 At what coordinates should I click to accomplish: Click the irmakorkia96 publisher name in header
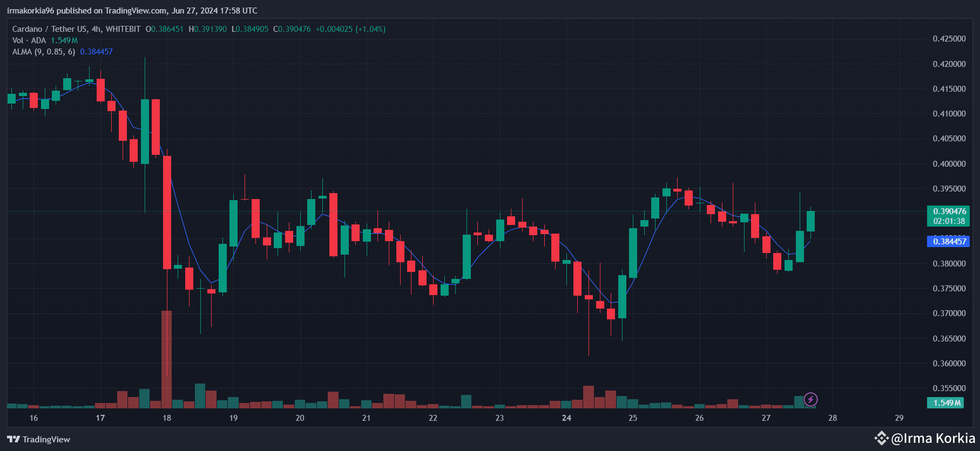point(30,11)
